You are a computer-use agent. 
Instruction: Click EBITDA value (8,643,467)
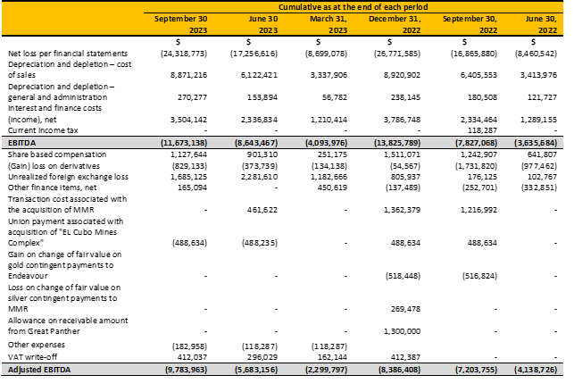click(256, 143)
